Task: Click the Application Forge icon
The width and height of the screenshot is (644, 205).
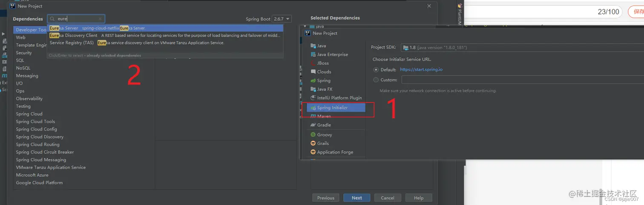Action: pyautogui.click(x=313, y=152)
